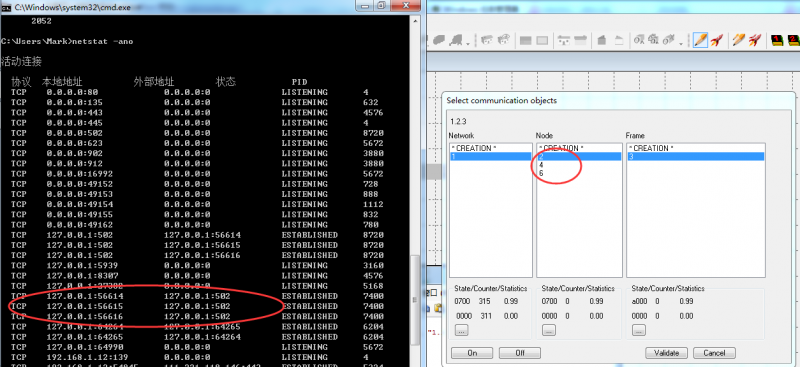Click the first red rocket toolbar icon
This screenshot has height=367, width=800.
716,40
